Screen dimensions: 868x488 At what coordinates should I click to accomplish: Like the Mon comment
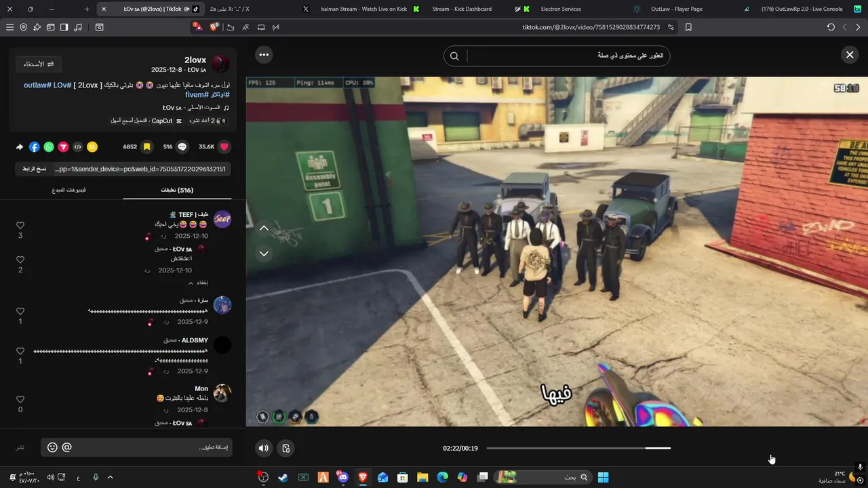(20, 399)
